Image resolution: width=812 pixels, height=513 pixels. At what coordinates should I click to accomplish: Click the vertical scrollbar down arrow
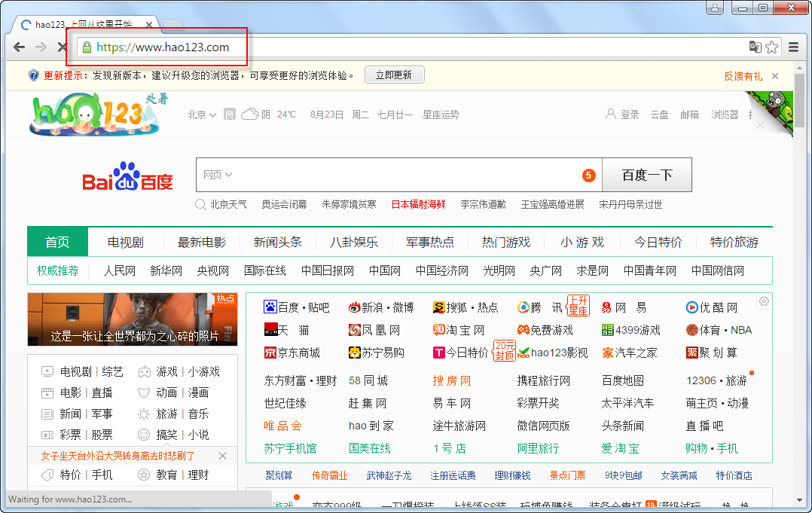[x=800, y=501]
